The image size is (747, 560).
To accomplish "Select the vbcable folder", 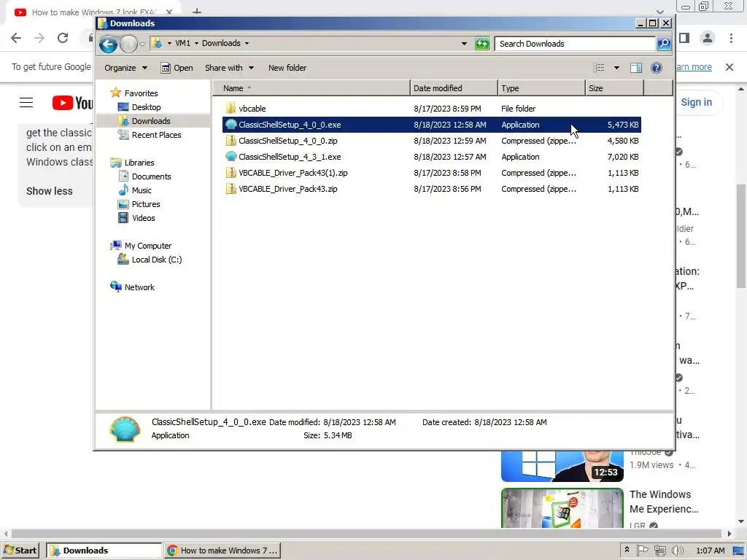I will click(432, 109).
